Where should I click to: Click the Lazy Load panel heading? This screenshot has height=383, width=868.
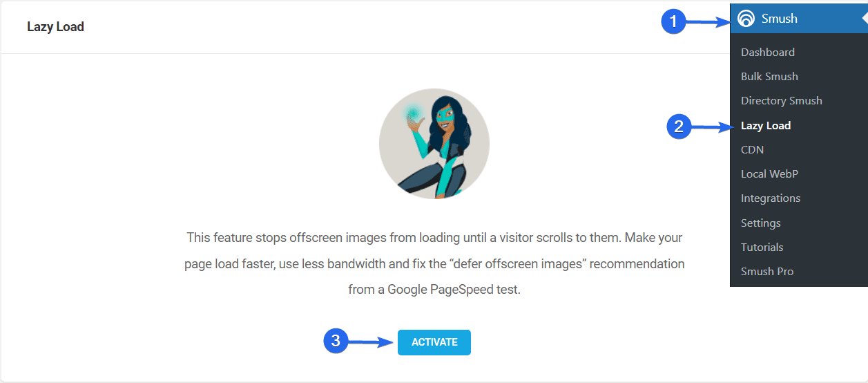click(55, 27)
